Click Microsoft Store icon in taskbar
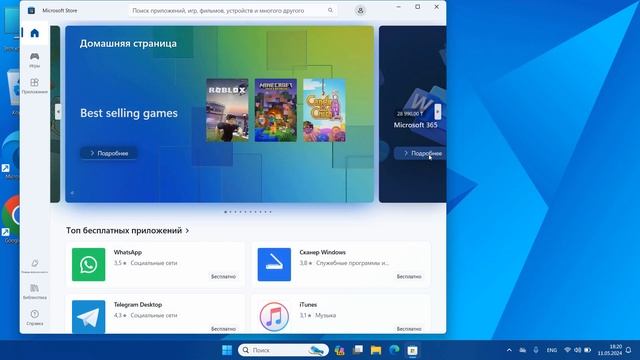 click(413, 350)
